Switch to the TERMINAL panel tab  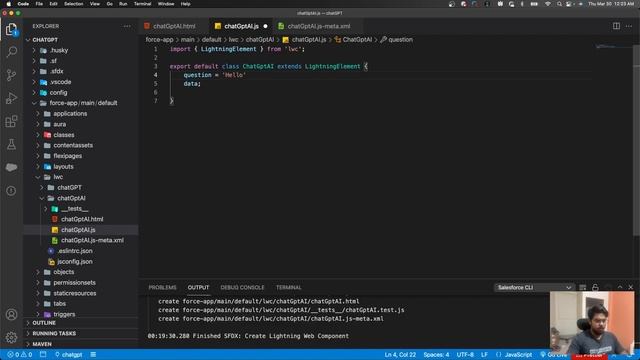[289, 287]
